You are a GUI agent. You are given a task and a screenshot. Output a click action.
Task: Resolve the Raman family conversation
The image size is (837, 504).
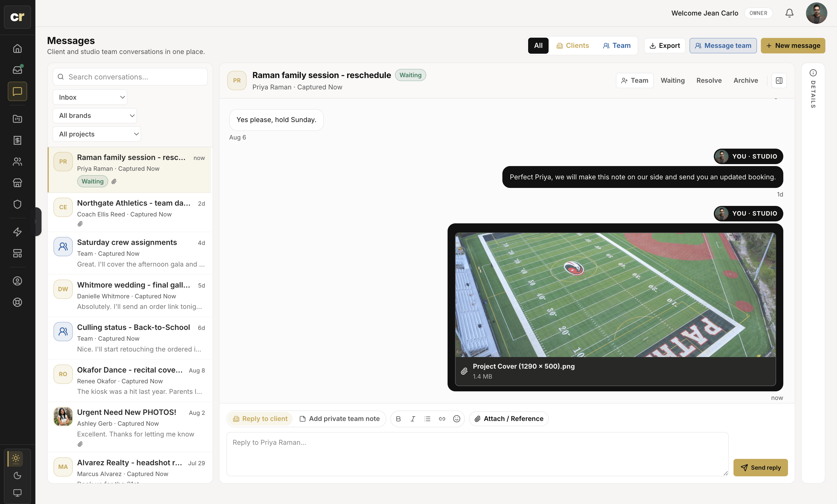tap(709, 81)
